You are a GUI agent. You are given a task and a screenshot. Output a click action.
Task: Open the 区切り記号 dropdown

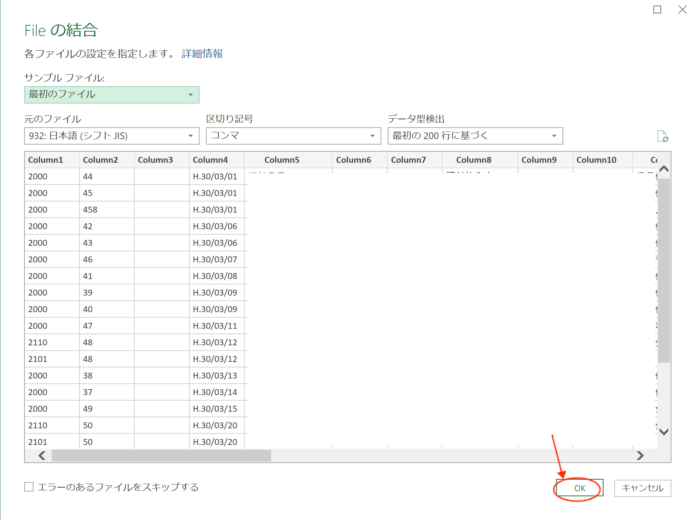point(293,136)
